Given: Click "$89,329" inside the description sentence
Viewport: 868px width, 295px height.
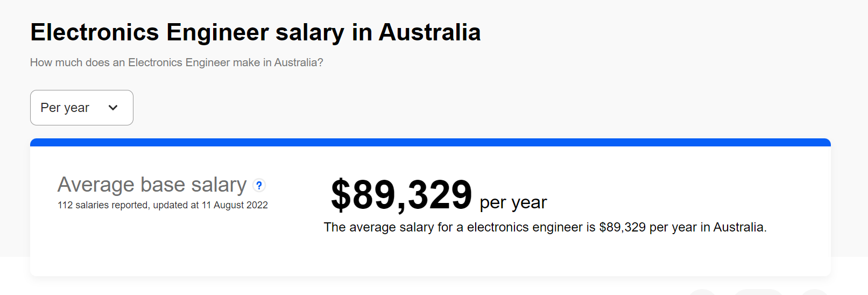Looking at the screenshot, I should pyautogui.click(x=622, y=227).
